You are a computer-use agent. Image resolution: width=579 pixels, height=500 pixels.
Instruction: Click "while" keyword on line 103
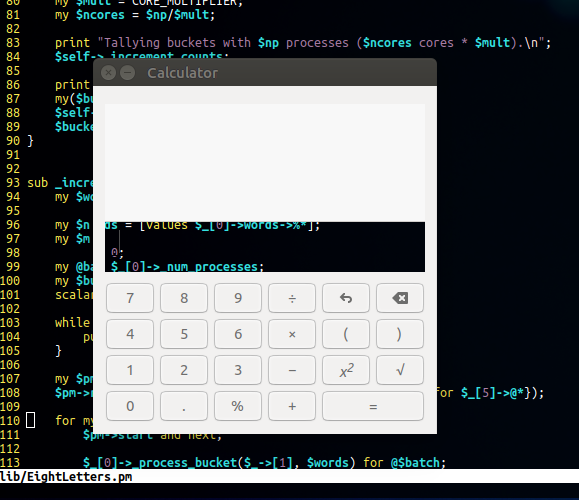click(x=72, y=323)
